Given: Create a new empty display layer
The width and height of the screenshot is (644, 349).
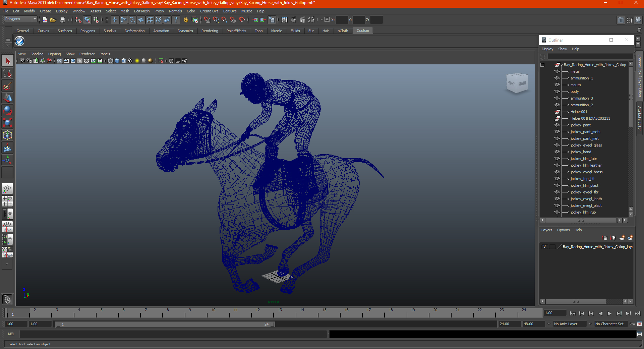Looking at the screenshot, I should point(622,238).
